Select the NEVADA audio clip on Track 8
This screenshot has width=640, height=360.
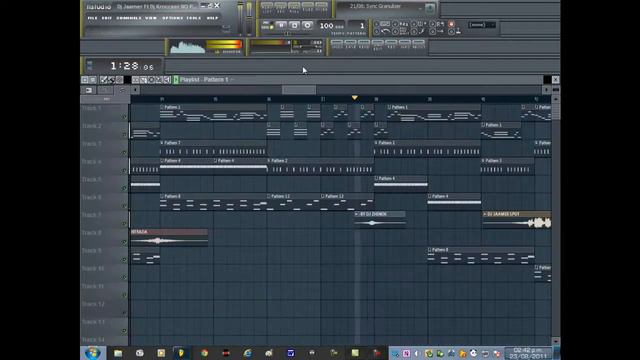pyautogui.click(x=169, y=238)
